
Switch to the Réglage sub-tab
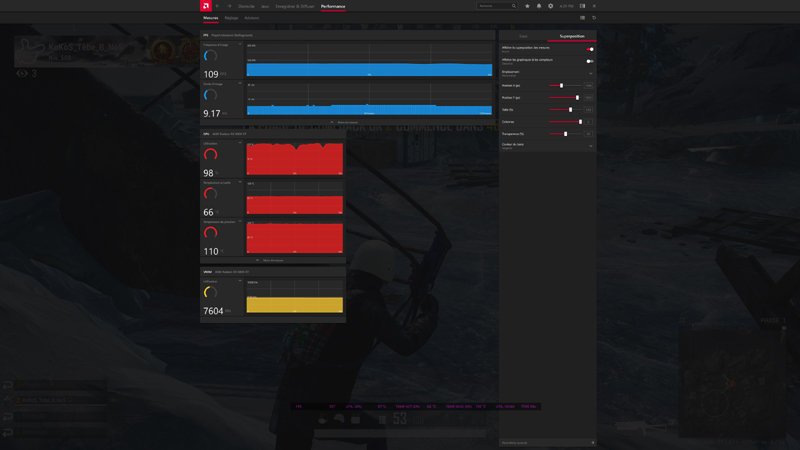(x=231, y=18)
